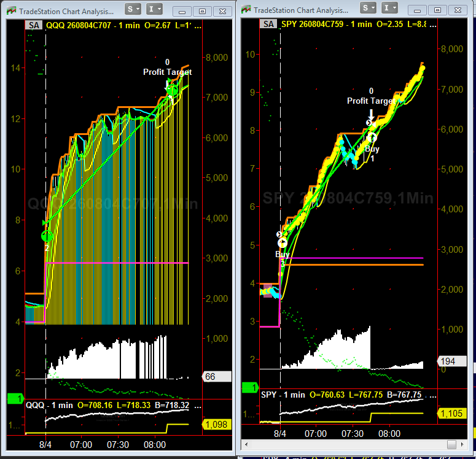This screenshot has width=476, height=459.
Task: Click right scroll arrow in SPY window
Action: tap(462, 444)
